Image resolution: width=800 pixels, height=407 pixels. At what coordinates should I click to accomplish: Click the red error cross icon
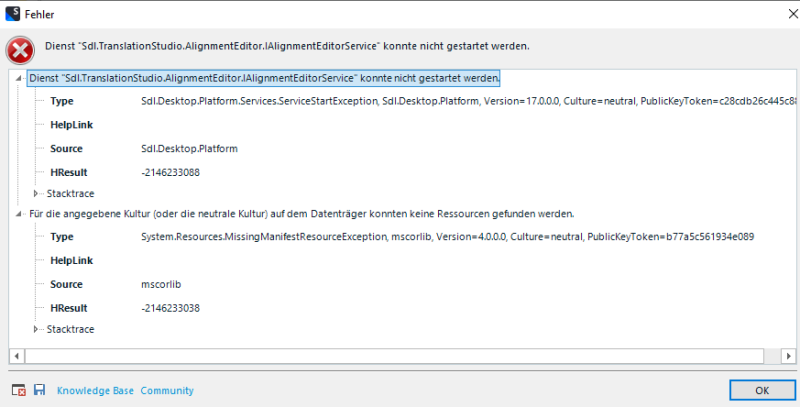click(20, 50)
